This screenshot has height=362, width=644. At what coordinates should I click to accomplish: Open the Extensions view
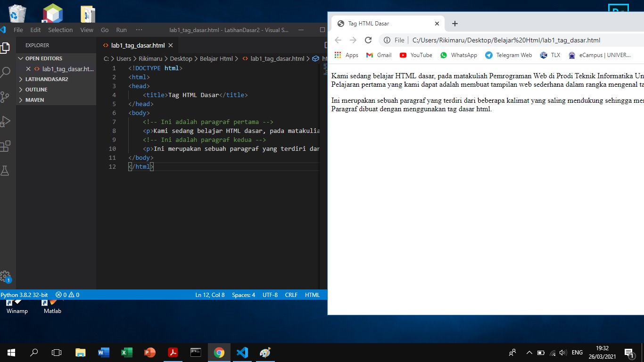click(x=5, y=146)
